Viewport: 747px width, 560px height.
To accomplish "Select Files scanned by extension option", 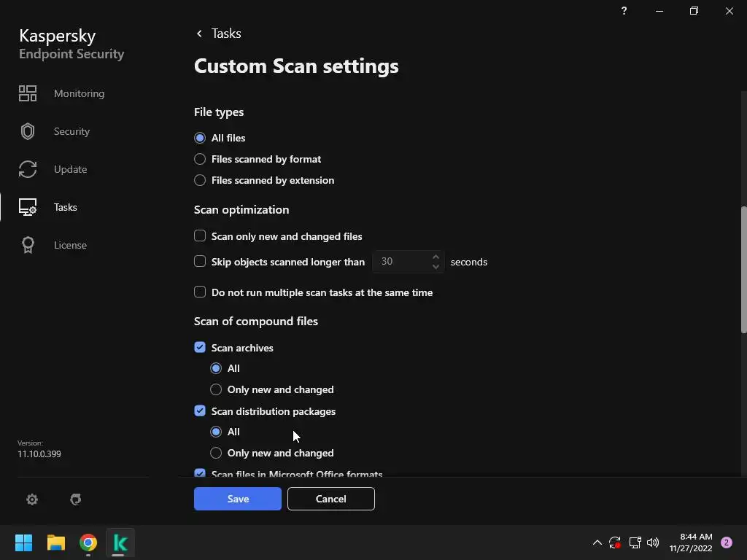I will point(200,181).
